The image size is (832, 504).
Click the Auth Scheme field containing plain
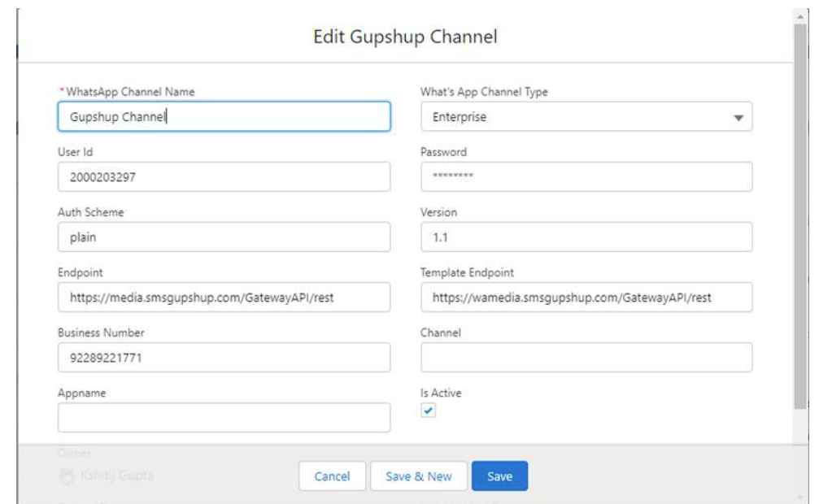coord(224,237)
